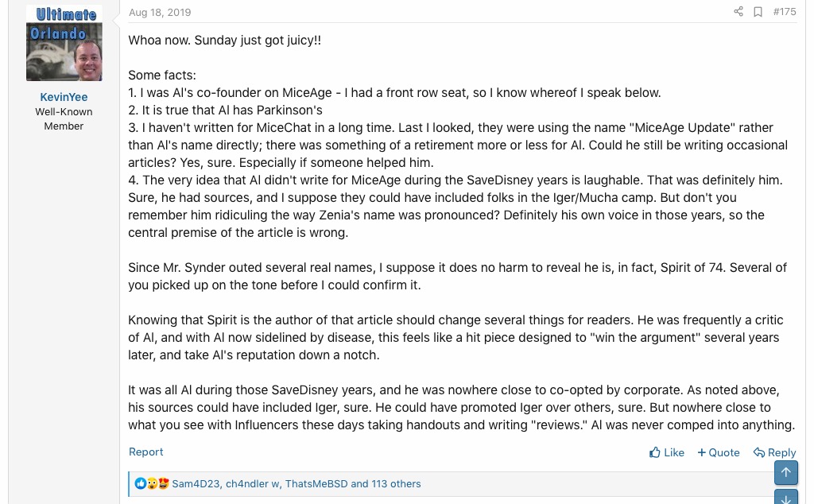
Task: Click the Well-Known Member user title
Action: 64,118
